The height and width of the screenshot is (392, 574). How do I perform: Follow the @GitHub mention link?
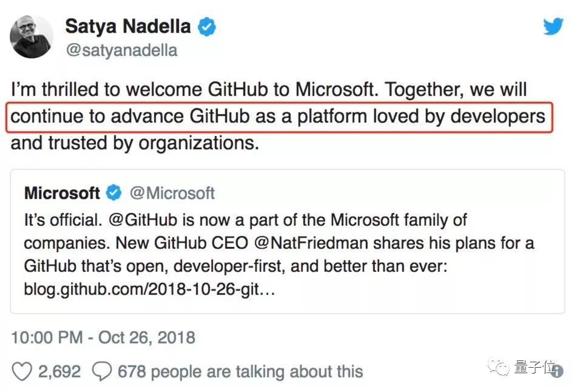click(143, 220)
